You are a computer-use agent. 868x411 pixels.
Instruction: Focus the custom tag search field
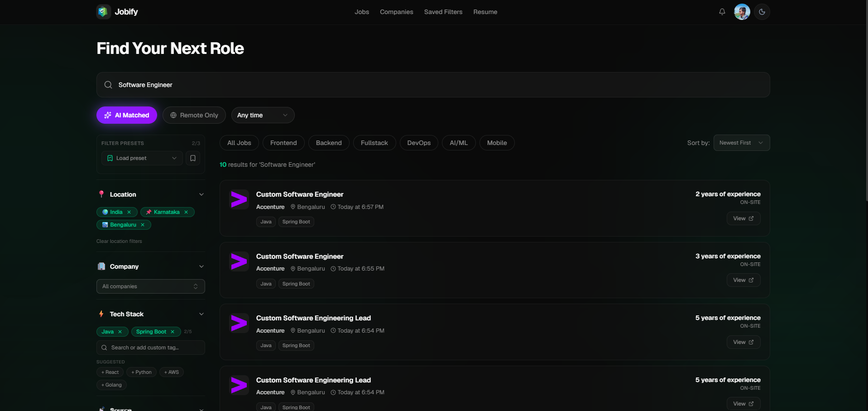[151, 348]
